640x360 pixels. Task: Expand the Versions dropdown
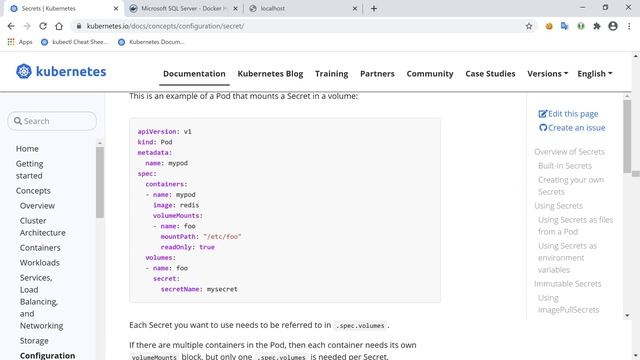click(x=547, y=74)
